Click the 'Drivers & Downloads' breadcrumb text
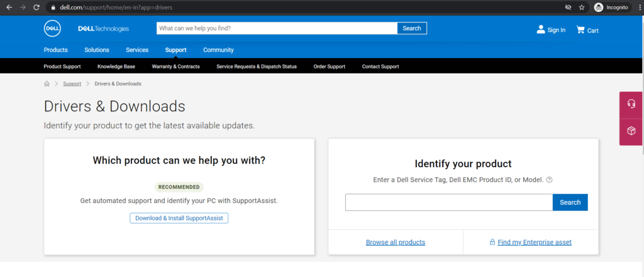The height and width of the screenshot is (277, 644). pyautogui.click(x=118, y=84)
